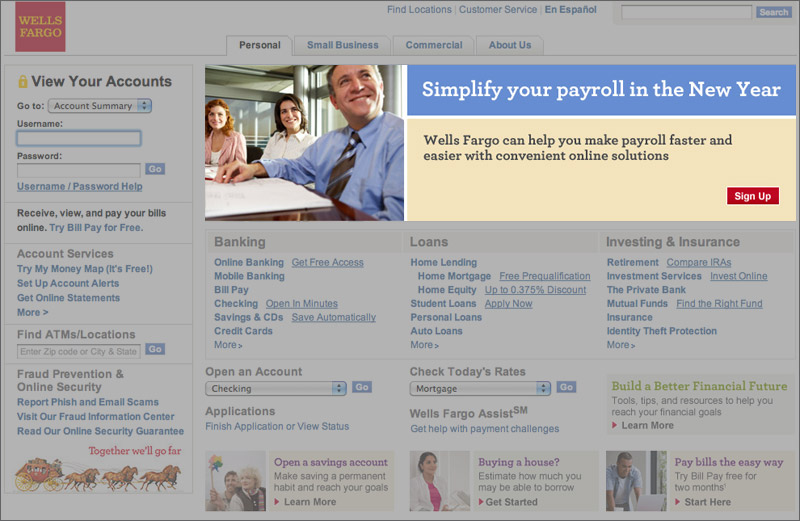Click the Find Locations link
Image resolution: width=800 pixels, height=521 pixels.
pos(419,10)
